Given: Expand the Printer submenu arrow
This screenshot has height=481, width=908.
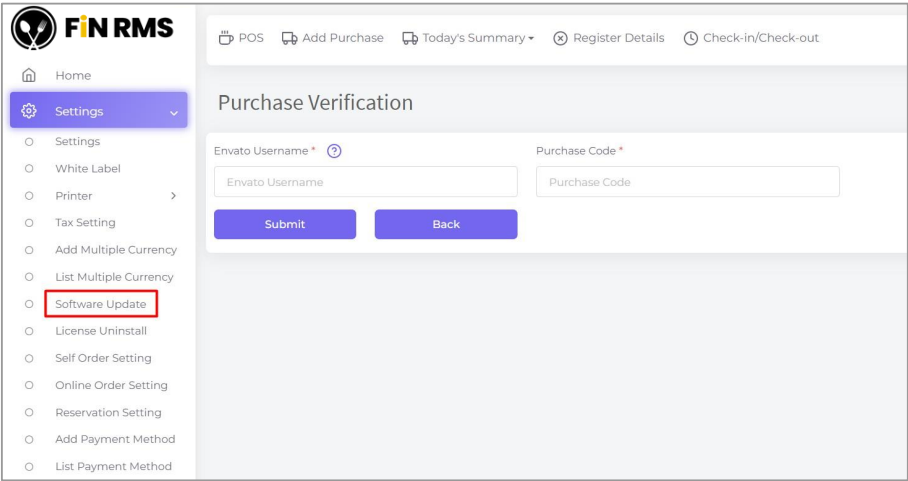Looking at the screenshot, I should [174, 196].
